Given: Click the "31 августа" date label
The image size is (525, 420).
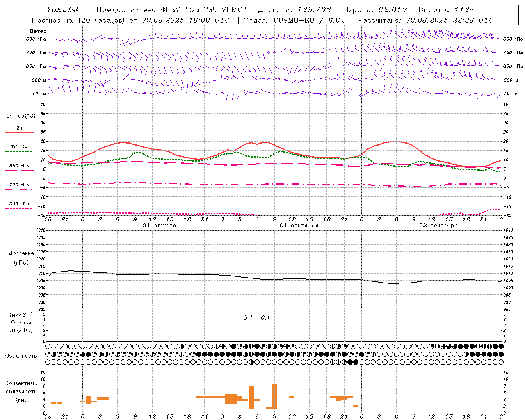Looking at the screenshot, I should [160, 226].
